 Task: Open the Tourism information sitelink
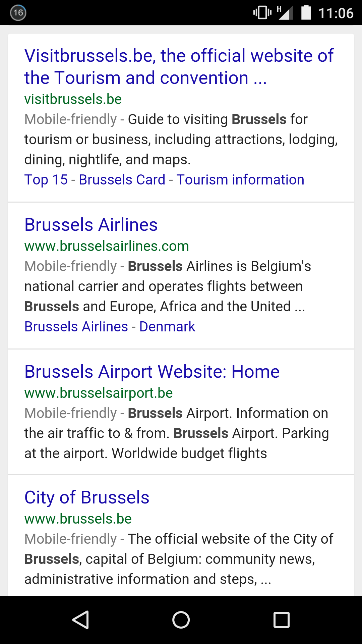(x=240, y=180)
